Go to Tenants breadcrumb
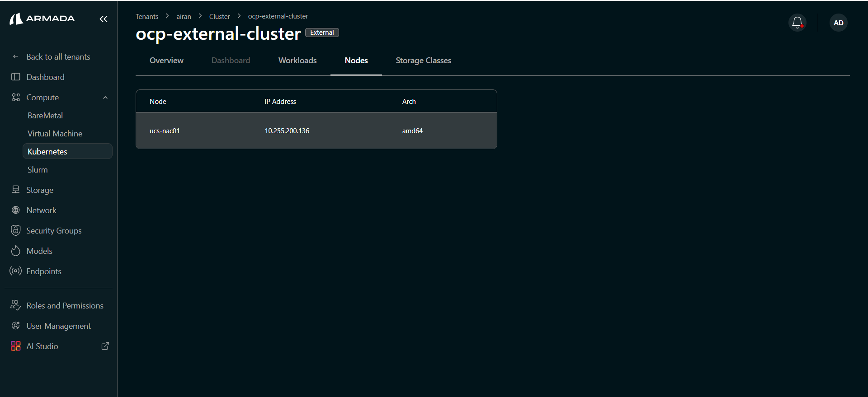 (147, 16)
